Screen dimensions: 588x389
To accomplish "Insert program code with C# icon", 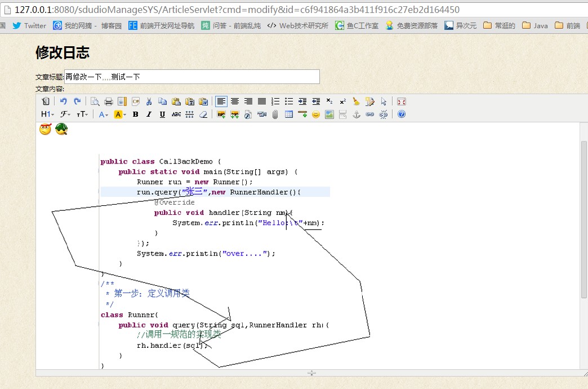I will tap(136, 101).
